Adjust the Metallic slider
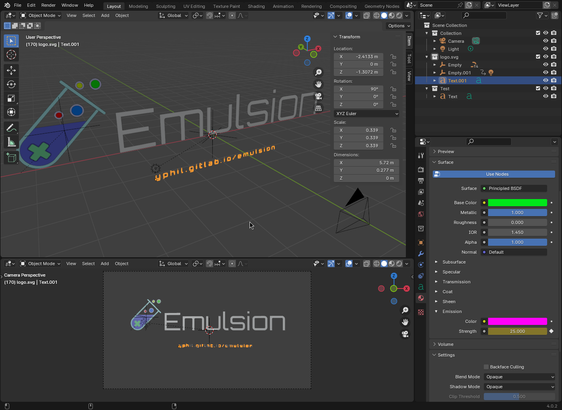Viewport: 562px width, 410px height. [x=517, y=213]
